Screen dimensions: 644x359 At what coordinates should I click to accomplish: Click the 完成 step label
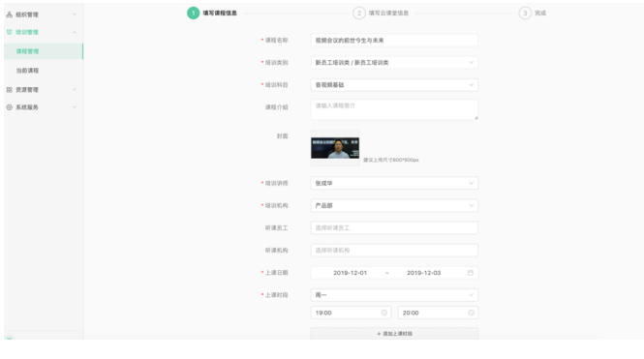coord(540,14)
